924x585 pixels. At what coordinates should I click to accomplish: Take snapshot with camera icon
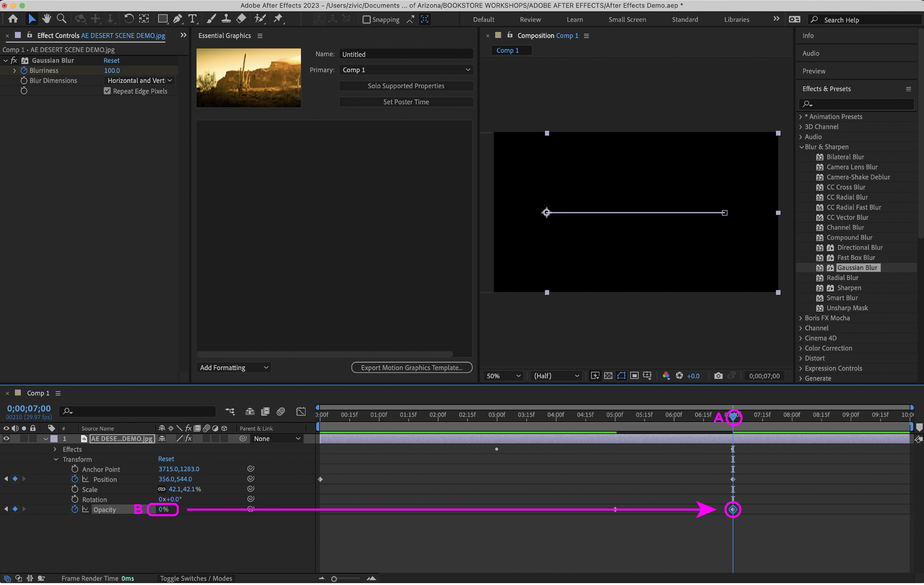pos(718,376)
